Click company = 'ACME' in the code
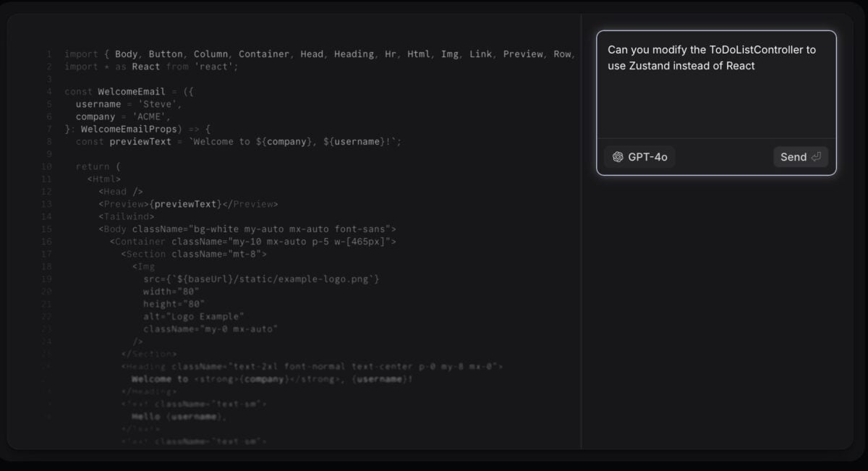The height and width of the screenshot is (471, 868). [x=123, y=116]
